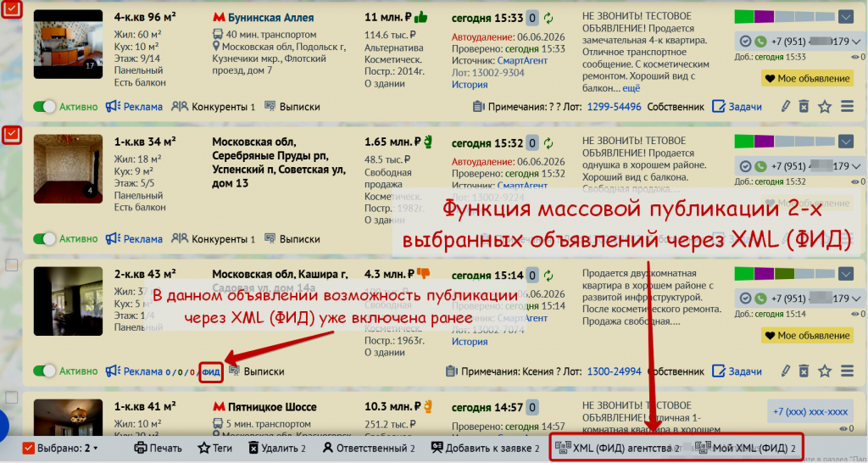Screen dimensions: 868x463
Task: Click notes clipboard icon in 2-к.кв row
Action: tap(452, 371)
